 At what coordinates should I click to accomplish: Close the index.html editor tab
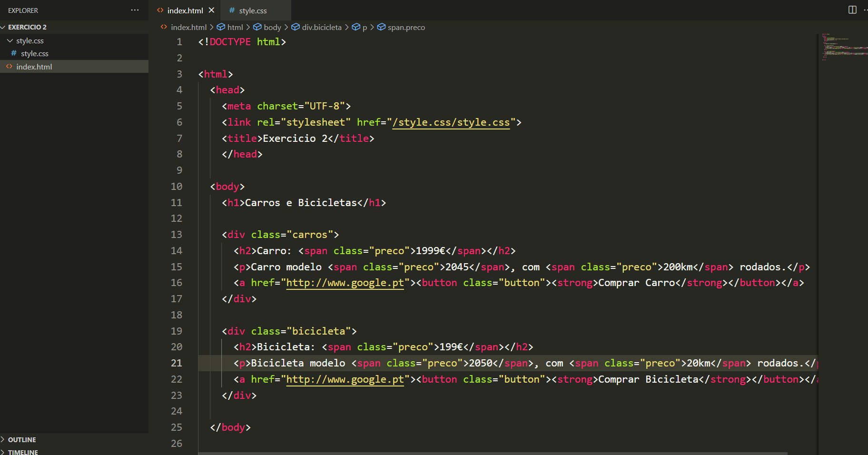pyautogui.click(x=211, y=10)
